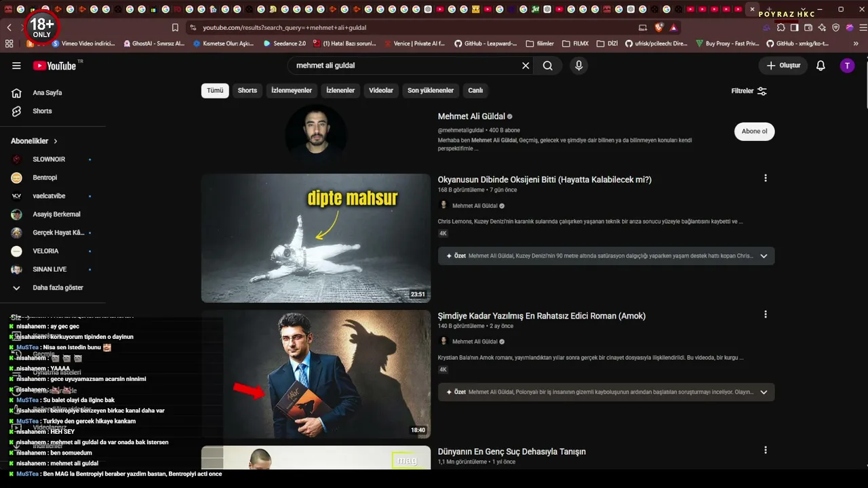
Task: Open Dünyanın En Genç Suç Dehasıyla title
Action: tap(512, 451)
